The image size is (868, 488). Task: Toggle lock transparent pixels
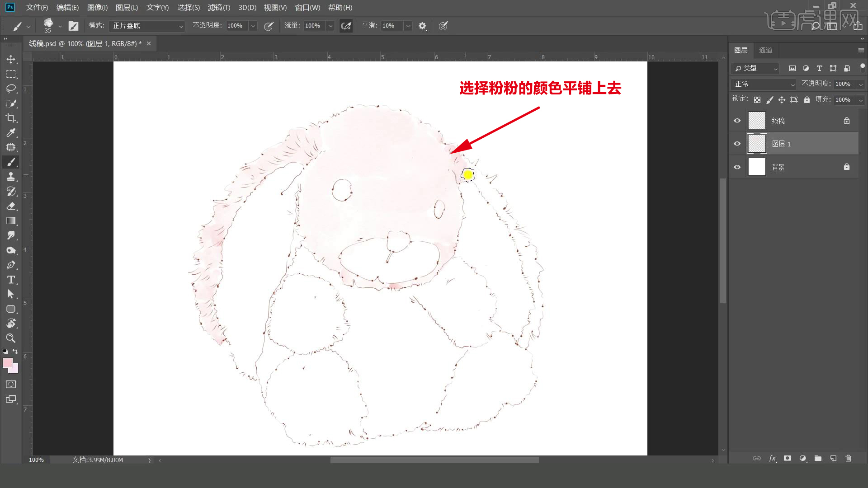tap(757, 100)
